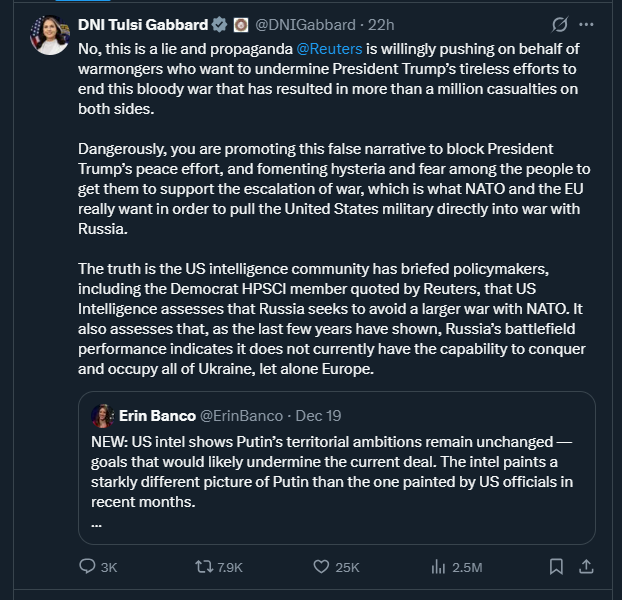
Task: Open view analytics showing 2.5M
Action: [x=438, y=567]
